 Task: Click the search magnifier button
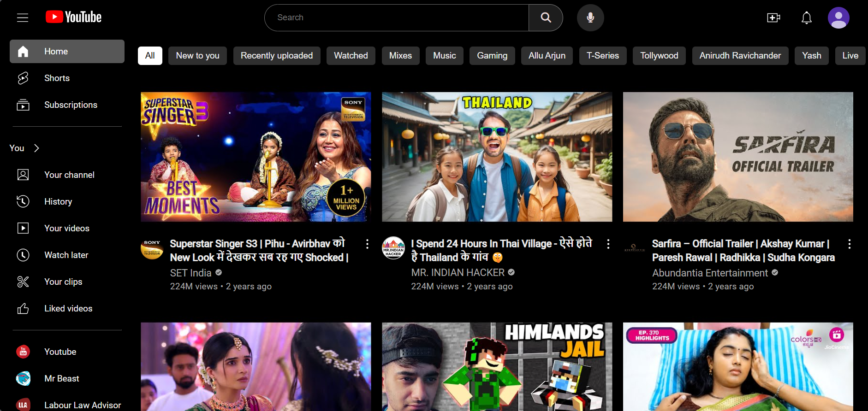coord(546,18)
